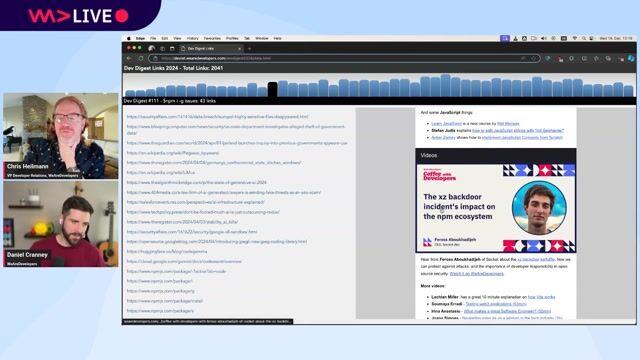Open a new browser tab

(249, 49)
